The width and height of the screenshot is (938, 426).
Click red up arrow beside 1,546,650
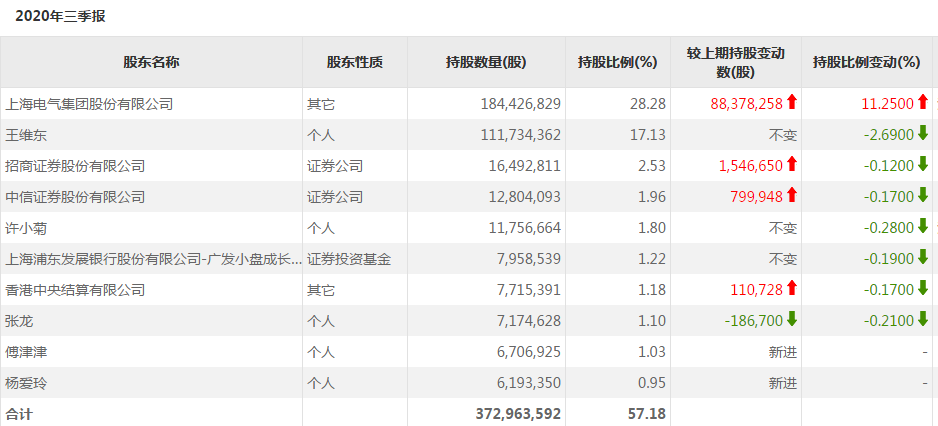(792, 165)
